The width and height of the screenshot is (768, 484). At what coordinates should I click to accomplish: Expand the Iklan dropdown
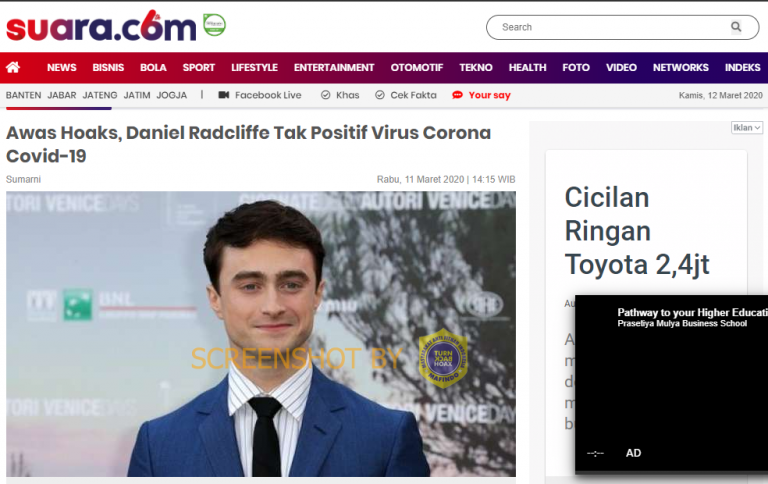tap(746, 127)
